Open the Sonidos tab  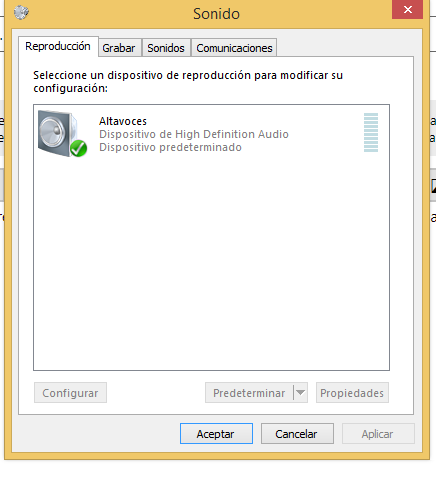click(166, 48)
